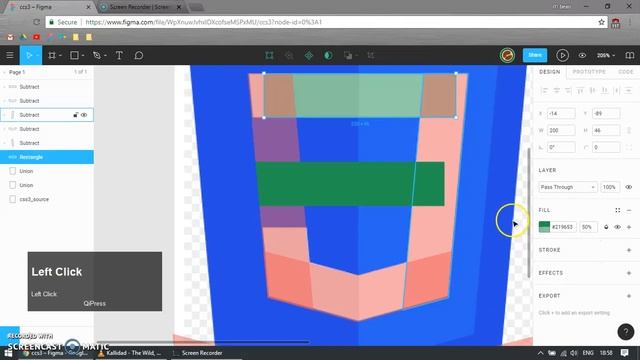Click the Align Left icon
The height and width of the screenshot is (360, 640).
544,90
